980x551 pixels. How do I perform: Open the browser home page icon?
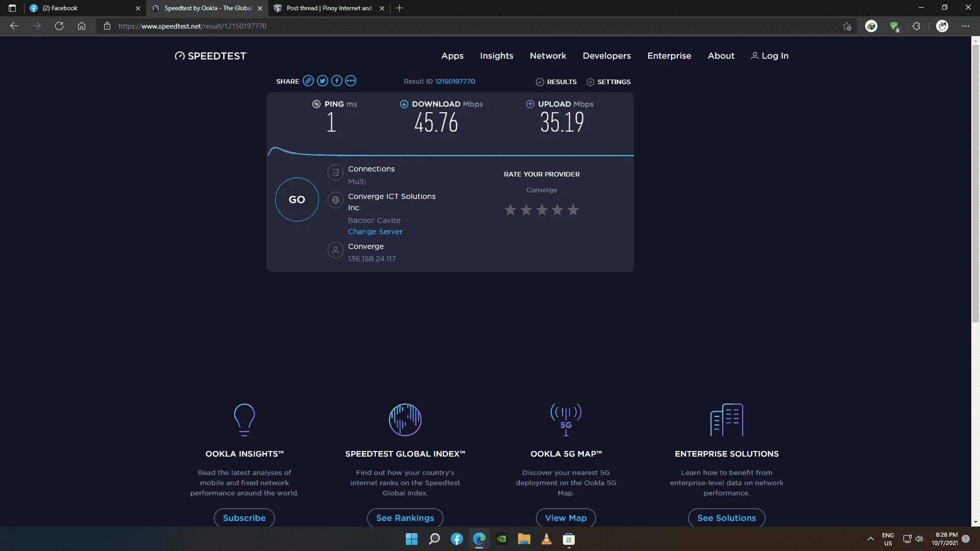pyautogui.click(x=82, y=26)
